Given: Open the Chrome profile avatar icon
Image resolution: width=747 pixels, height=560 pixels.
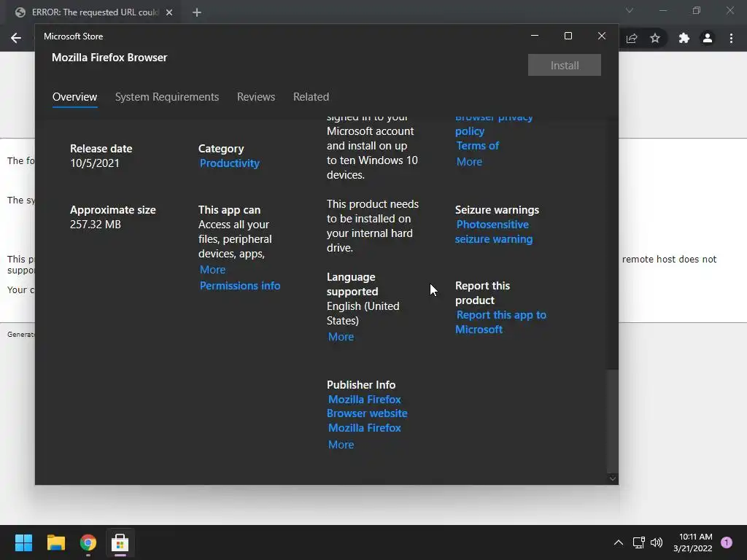Looking at the screenshot, I should tap(708, 38).
